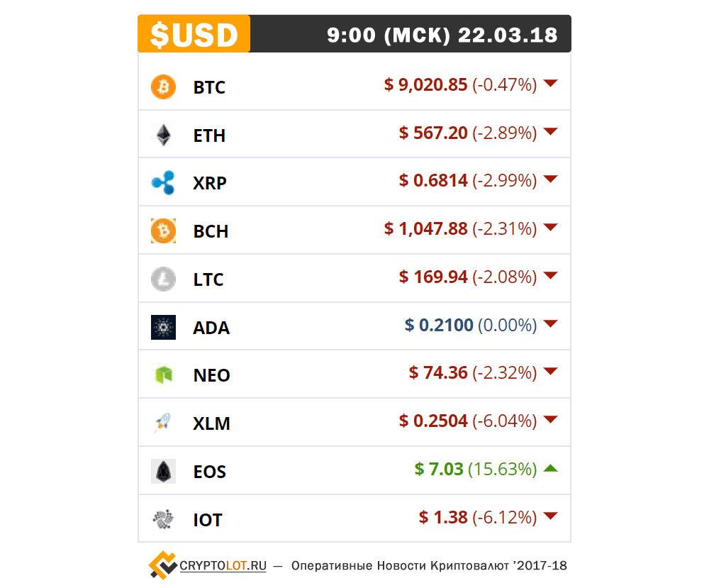Click the Bitcoin BTC coin icon
Viewport: 709px width, 588px height.
click(x=163, y=87)
